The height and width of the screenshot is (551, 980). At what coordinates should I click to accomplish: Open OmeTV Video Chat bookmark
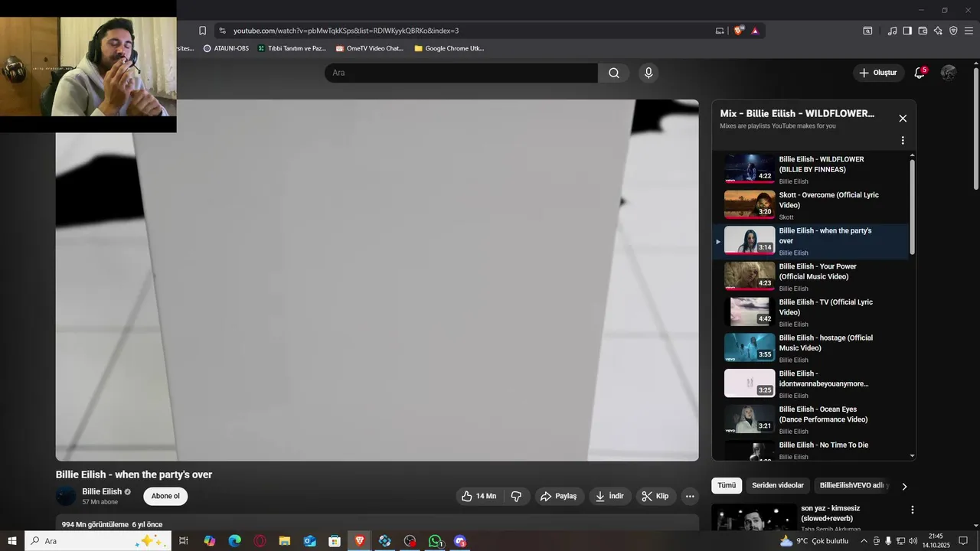(x=369, y=48)
